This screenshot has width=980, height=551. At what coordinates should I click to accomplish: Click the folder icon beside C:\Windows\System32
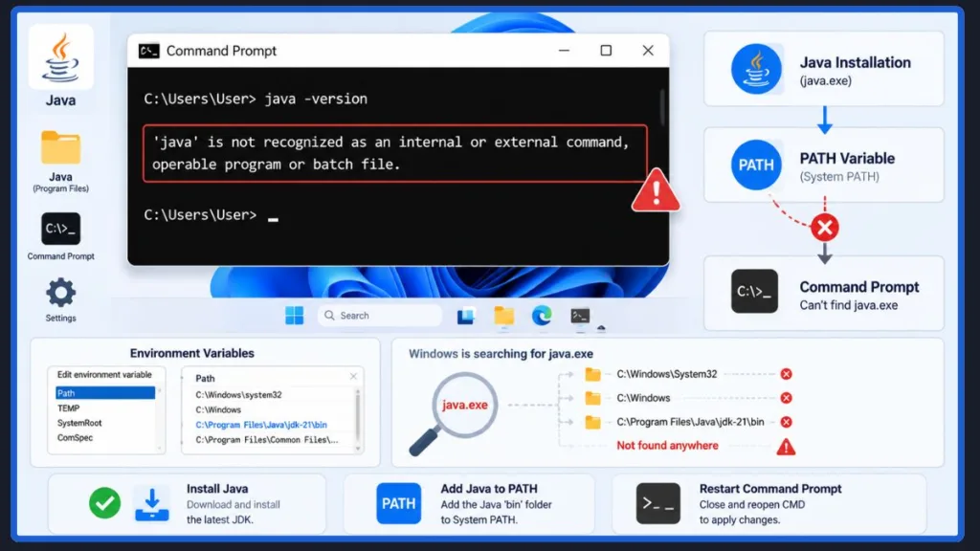click(x=592, y=374)
